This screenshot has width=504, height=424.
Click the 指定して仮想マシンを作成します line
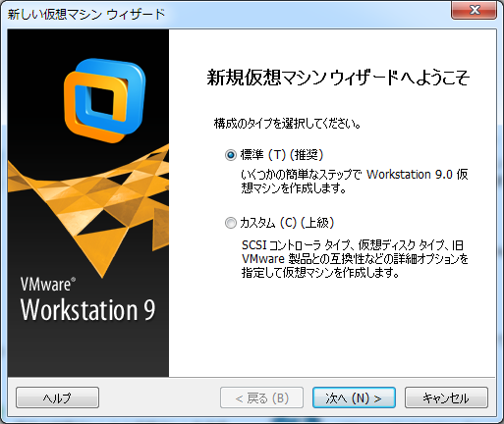[x=320, y=272]
